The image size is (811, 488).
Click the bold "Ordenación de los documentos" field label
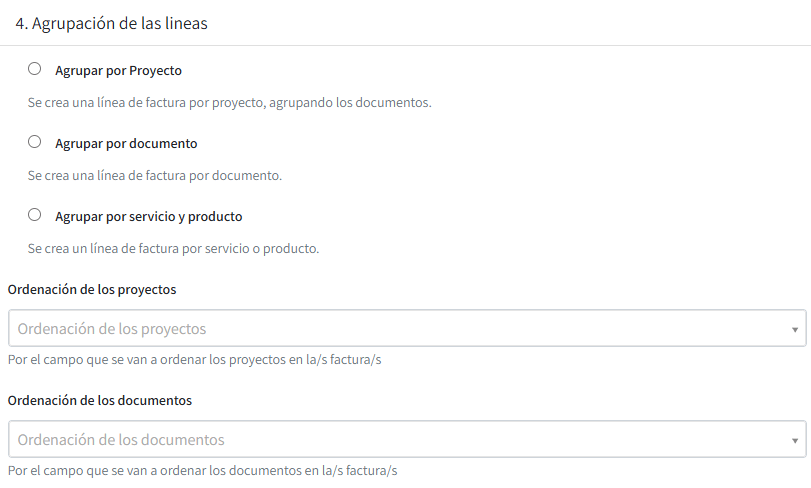[x=100, y=401]
